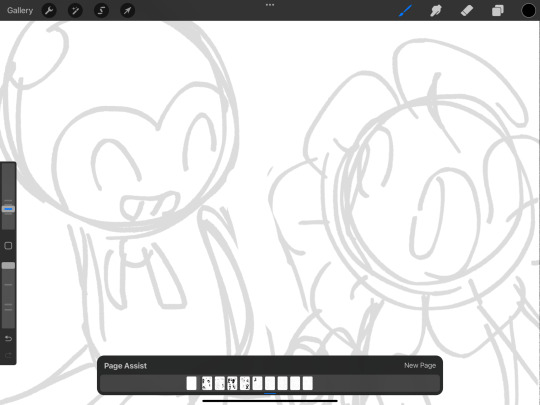The height and width of the screenshot is (405, 540).
Task: Open the ninth page thumbnail in Page Assist
Action: tap(295, 383)
